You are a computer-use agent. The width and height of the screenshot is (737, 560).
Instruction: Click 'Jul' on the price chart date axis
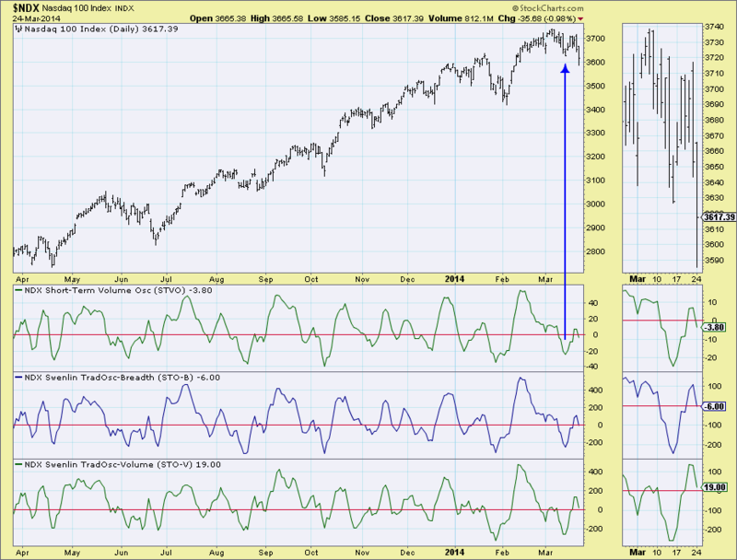(167, 279)
